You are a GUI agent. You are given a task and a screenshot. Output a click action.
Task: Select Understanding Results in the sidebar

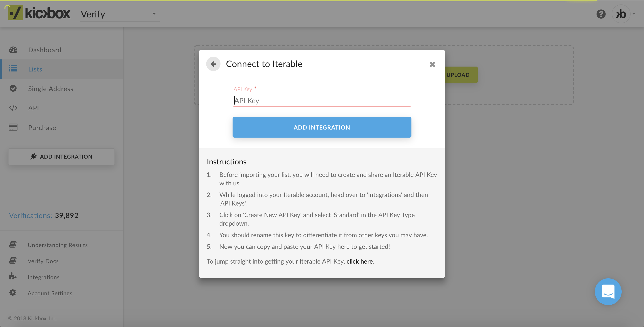[x=57, y=245]
